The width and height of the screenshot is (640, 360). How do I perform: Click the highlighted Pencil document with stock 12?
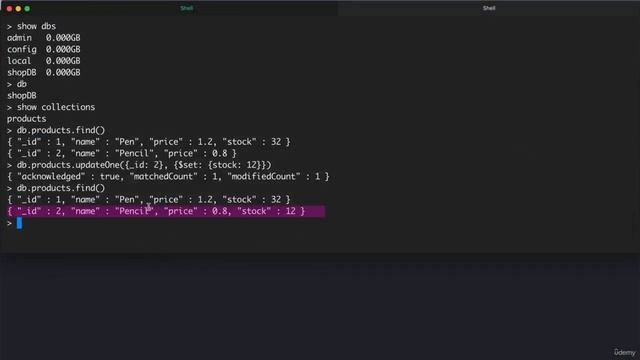point(165,211)
